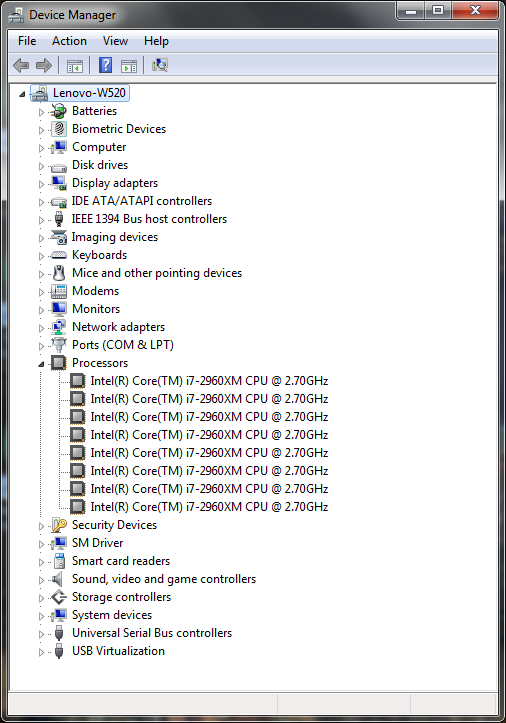Viewport: 506px width, 723px height.
Task: Click the Show/Hide Action Pane icon
Action: (129, 66)
